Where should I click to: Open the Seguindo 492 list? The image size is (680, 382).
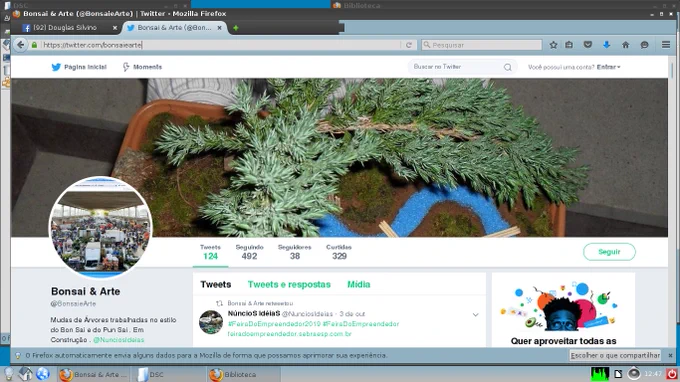coord(249,252)
